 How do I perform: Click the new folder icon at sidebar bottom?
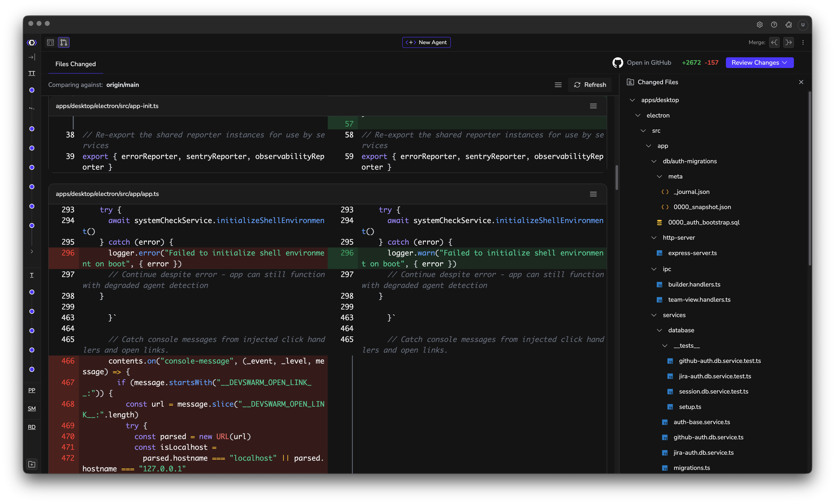[32, 464]
